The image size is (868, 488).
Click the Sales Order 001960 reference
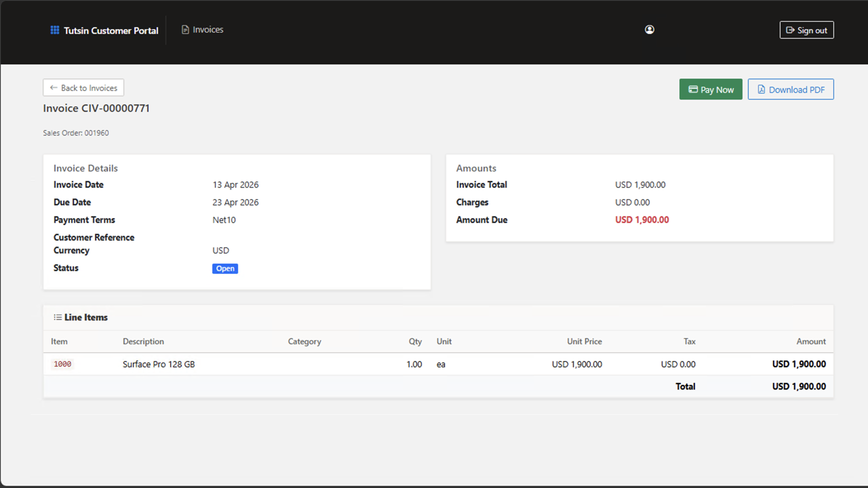point(76,132)
